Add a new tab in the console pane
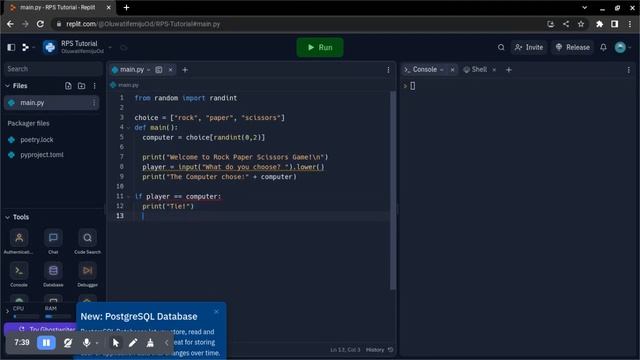The image size is (640, 360). pos(509,70)
